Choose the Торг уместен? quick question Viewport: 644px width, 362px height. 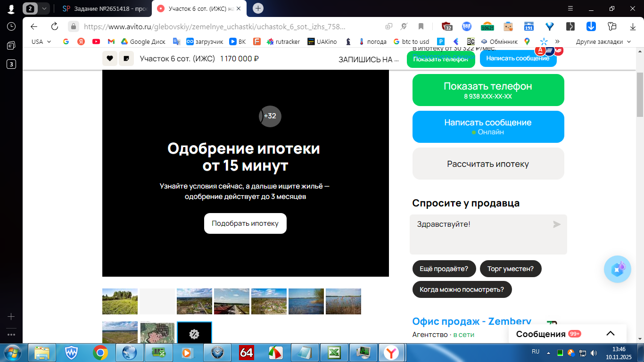pyautogui.click(x=511, y=269)
